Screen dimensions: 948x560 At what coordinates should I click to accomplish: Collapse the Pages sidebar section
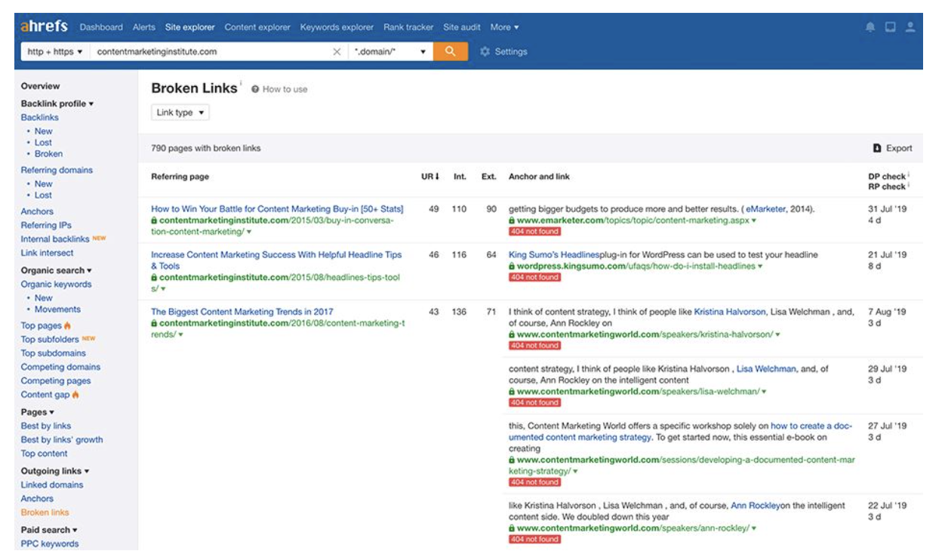(x=38, y=412)
